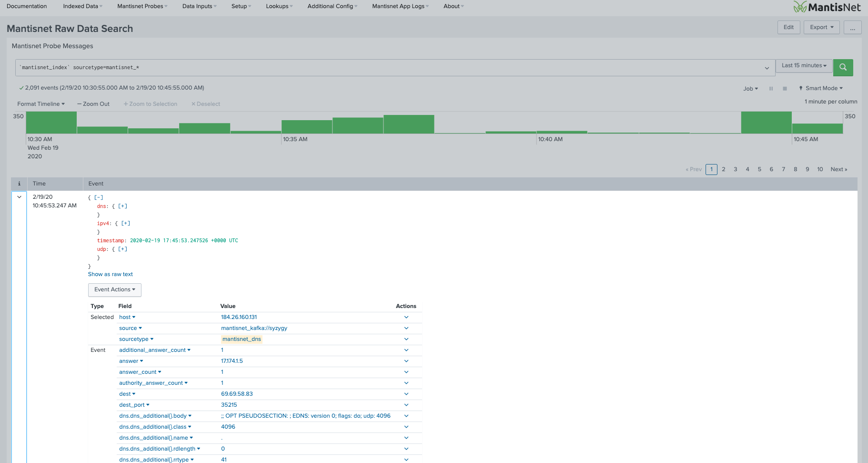
Task: Open Mantisnet App Logs menu
Action: tap(400, 6)
